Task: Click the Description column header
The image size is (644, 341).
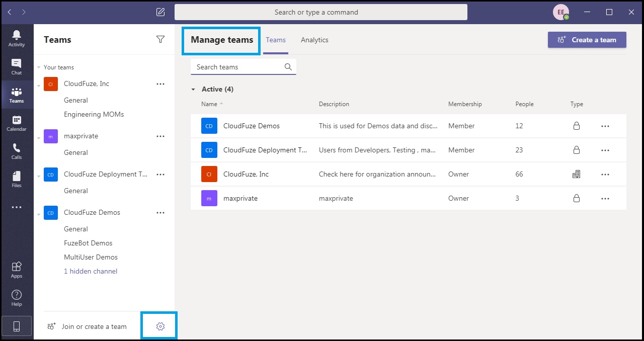Action: [334, 104]
